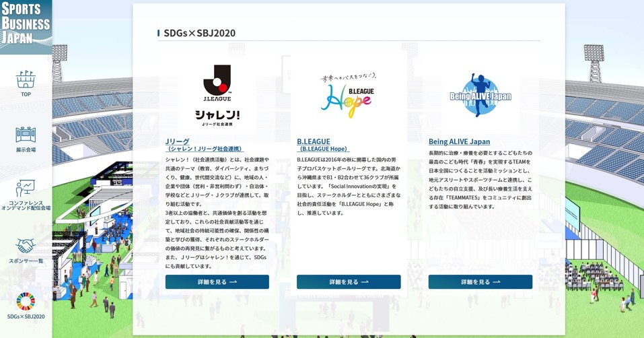The image size is (644, 338).
Task: Click the SDGs×SBJ2020 label in sidebar
Action: (26, 316)
